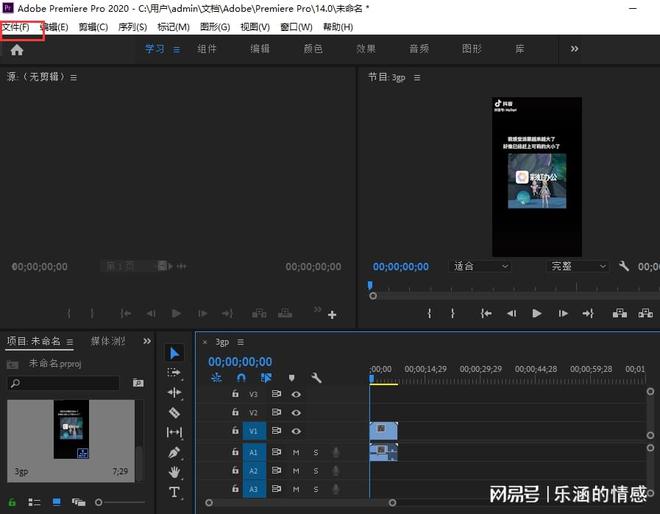Go to Out point in program monitor
Screen dimensions: 660x514
(x=588, y=314)
